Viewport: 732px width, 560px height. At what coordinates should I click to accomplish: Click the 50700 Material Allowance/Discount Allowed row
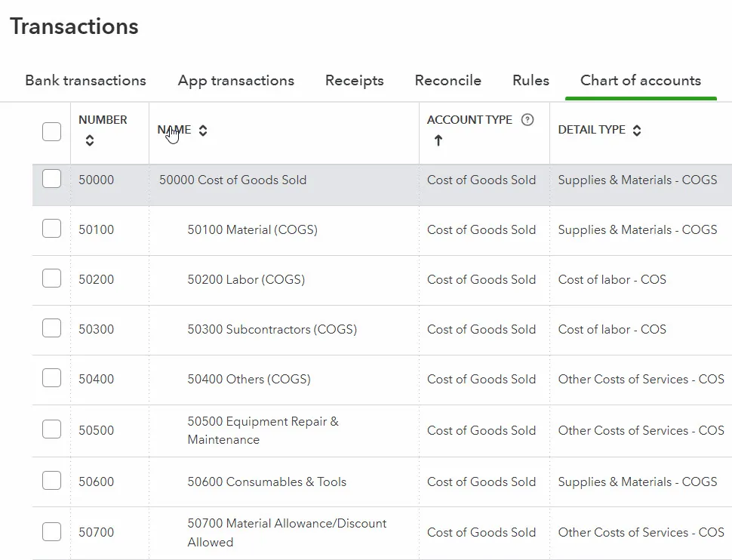[x=287, y=532]
